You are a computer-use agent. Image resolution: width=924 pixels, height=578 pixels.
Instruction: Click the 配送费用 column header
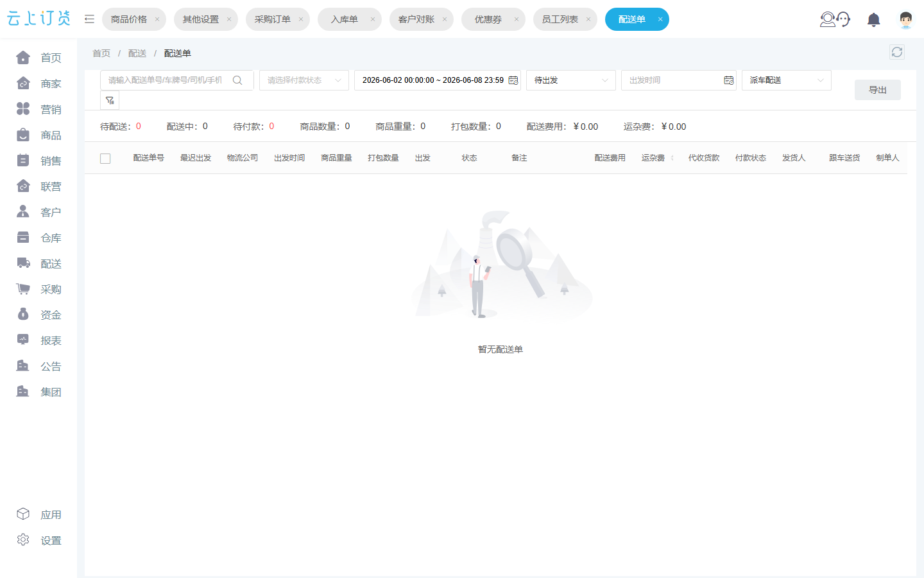pyautogui.click(x=610, y=158)
